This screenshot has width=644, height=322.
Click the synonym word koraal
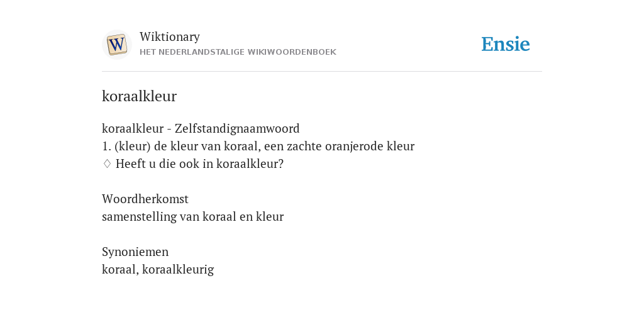click(x=119, y=269)
